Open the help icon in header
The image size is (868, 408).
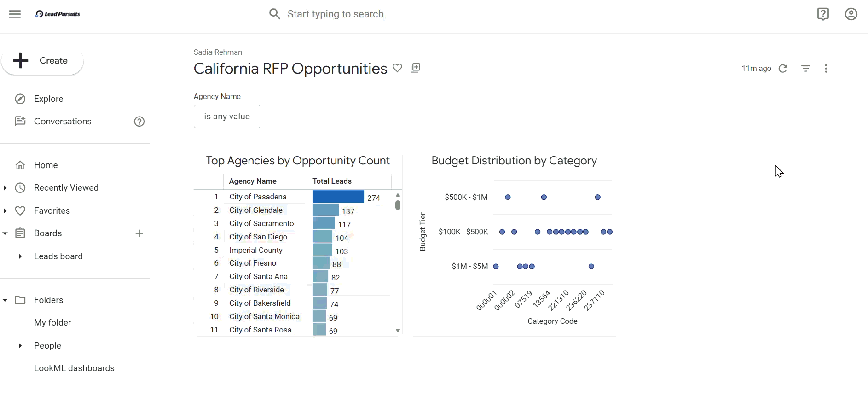point(823,14)
